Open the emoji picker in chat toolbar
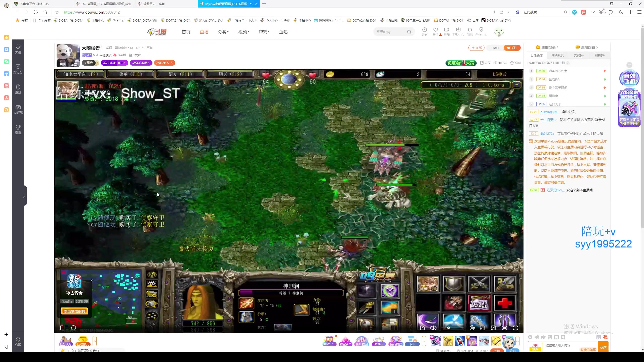The width and height of the screenshot is (644, 362). click(x=530, y=337)
